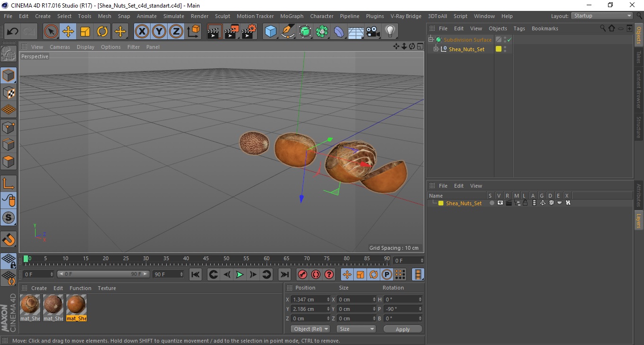The width and height of the screenshot is (644, 345).
Task: Click the Record Active Objects button
Action: (302, 274)
